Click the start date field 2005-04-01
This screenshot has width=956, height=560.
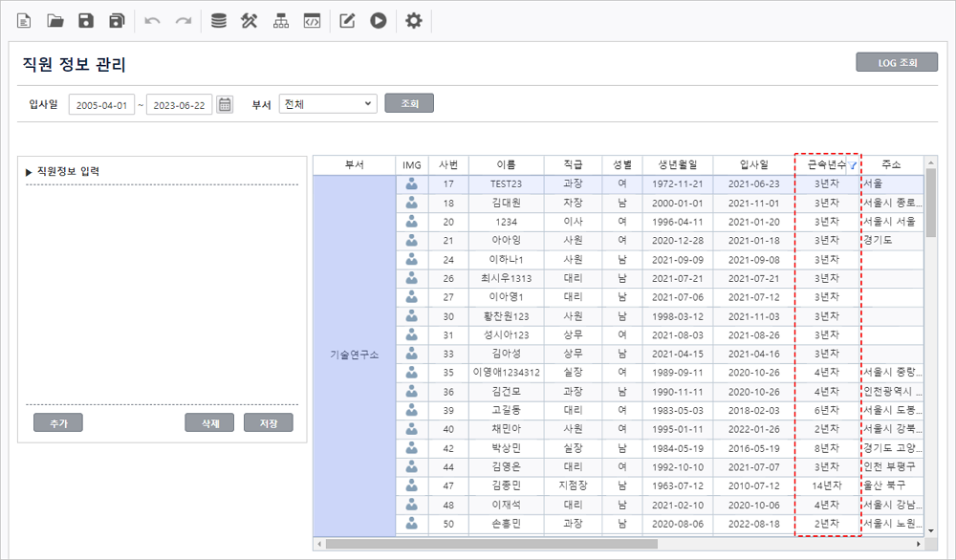(101, 104)
